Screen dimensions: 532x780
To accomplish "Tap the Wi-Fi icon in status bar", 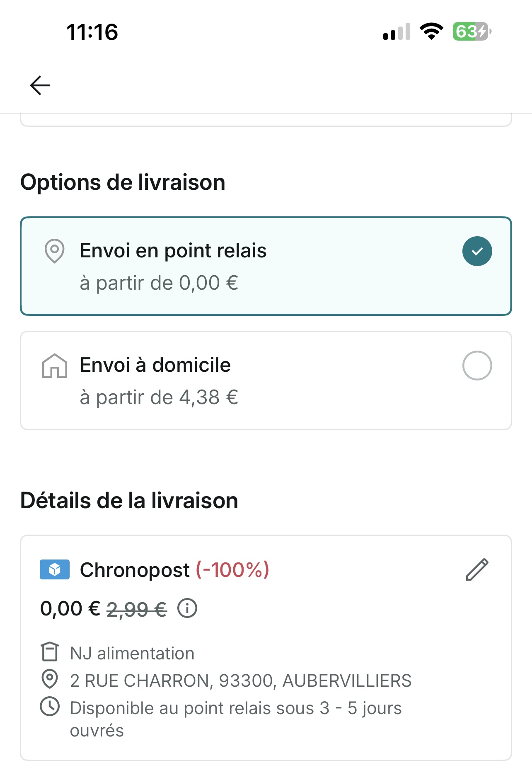I will point(431,31).
